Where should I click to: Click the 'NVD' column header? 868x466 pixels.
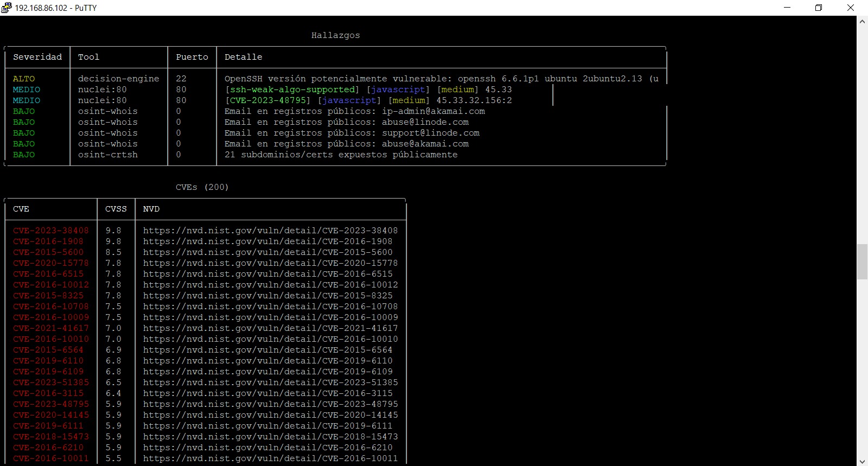coord(151,209)
